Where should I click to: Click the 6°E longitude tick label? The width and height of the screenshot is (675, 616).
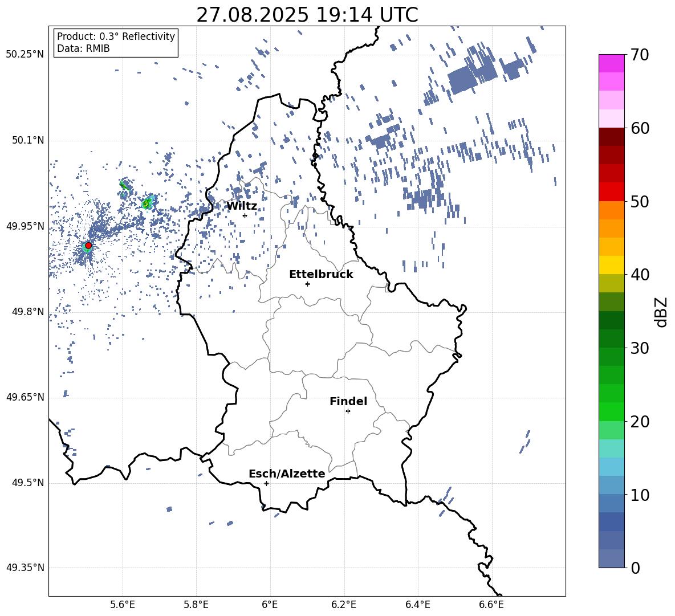tap(270, 605)
